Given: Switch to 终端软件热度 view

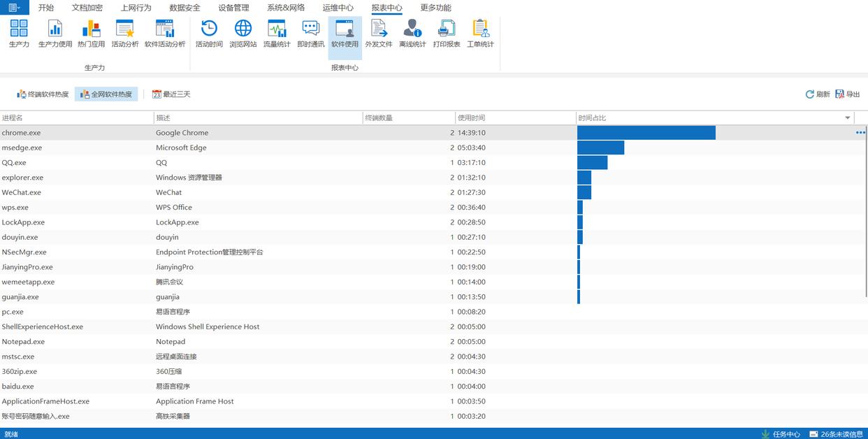Looking at the screenshot, I should coord(43,94).
